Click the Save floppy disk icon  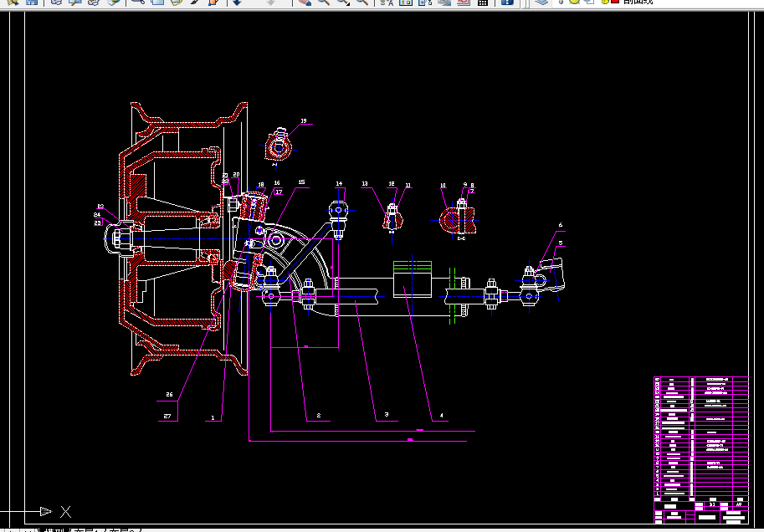(32, 2)
